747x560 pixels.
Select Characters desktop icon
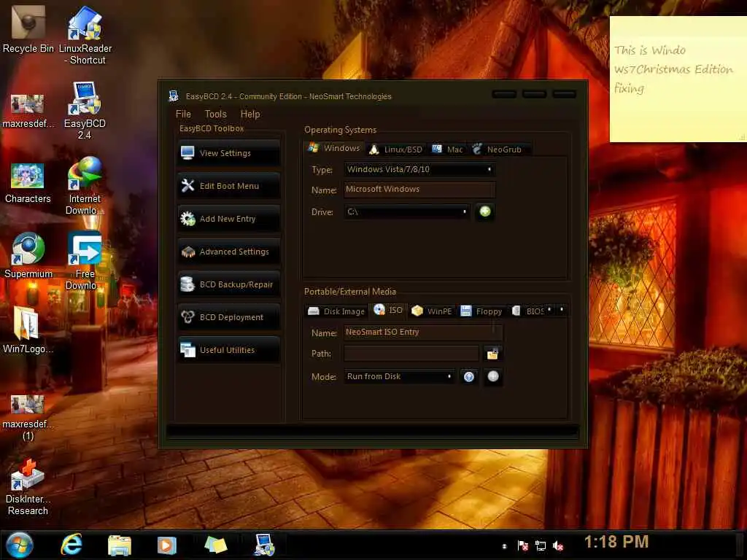[x=28, y=183]
